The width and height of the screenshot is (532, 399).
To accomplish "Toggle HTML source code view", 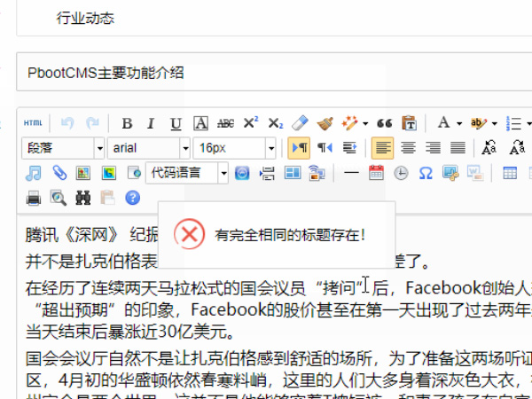I will (33, 123).
